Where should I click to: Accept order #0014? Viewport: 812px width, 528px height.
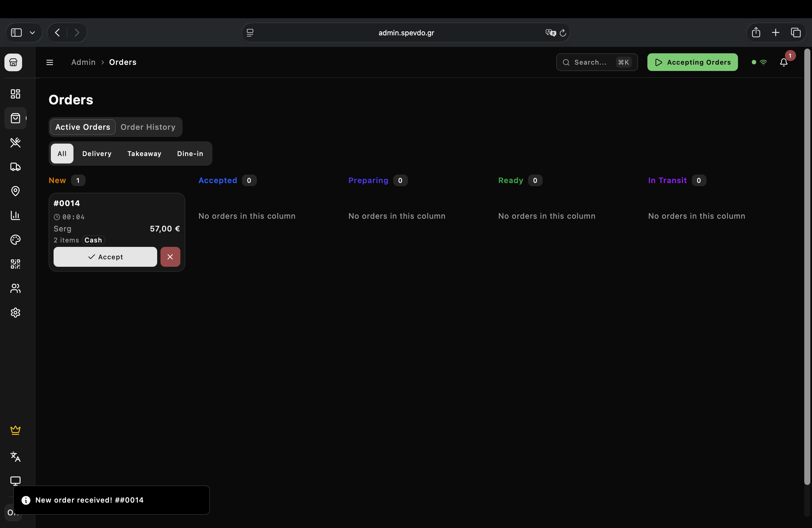point(105,257)
